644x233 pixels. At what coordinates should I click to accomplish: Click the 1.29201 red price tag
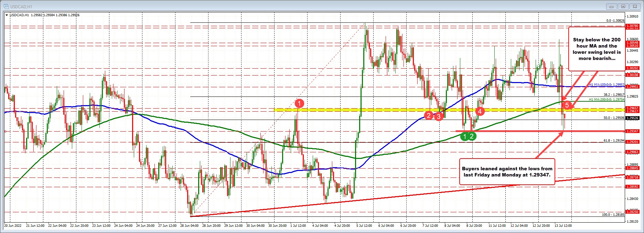632,142
